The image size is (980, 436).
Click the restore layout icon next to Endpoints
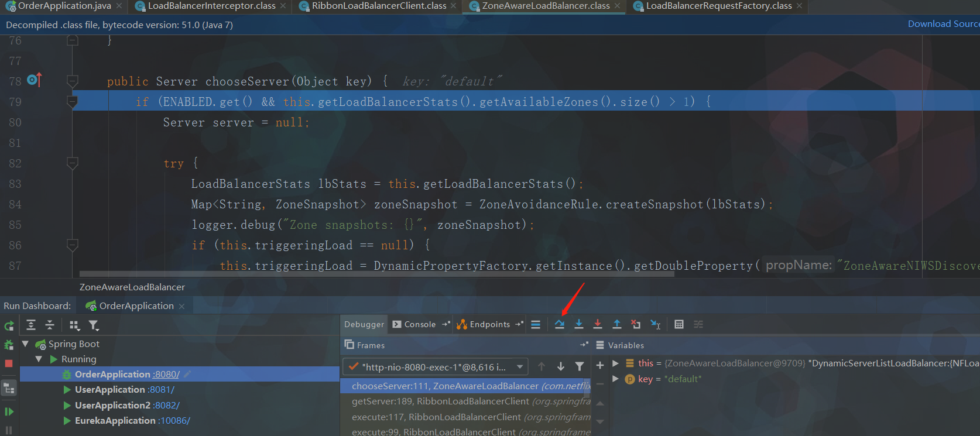519,324
